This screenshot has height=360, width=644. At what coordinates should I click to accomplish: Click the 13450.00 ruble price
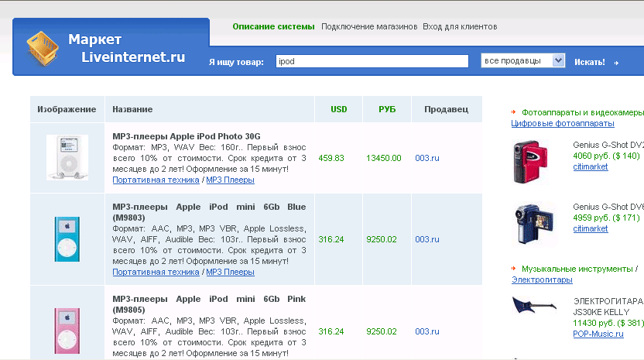[x=384, y=158]
